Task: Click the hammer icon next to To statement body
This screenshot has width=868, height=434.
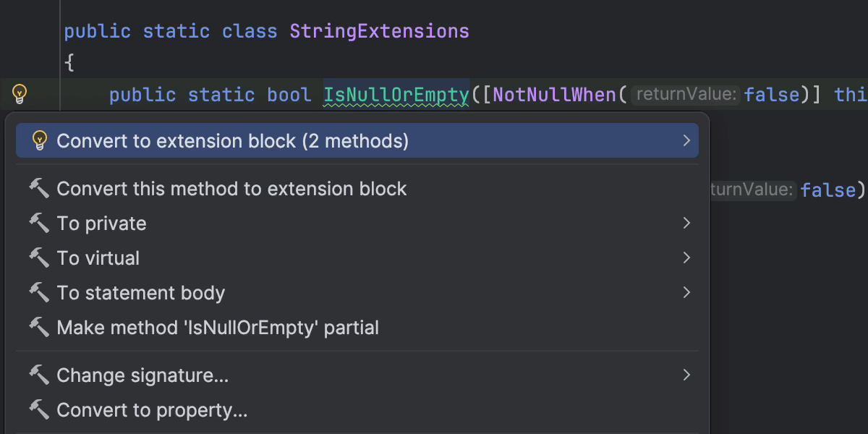Action: [39, 293]
